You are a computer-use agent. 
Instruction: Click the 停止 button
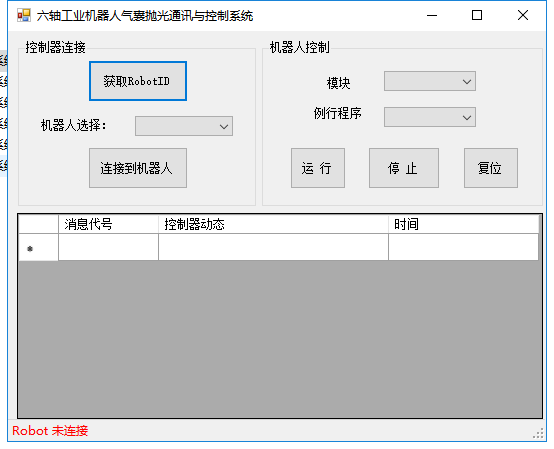coord(404,168)
